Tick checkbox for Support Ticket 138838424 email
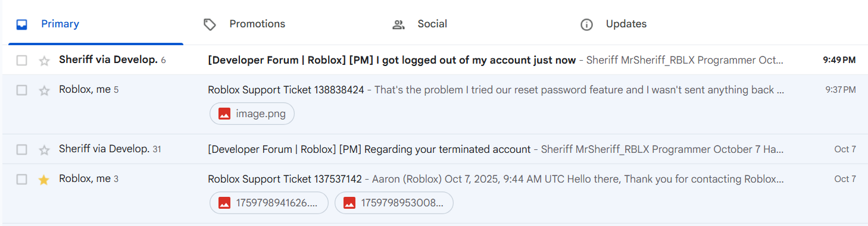 [x=22, y=90]
